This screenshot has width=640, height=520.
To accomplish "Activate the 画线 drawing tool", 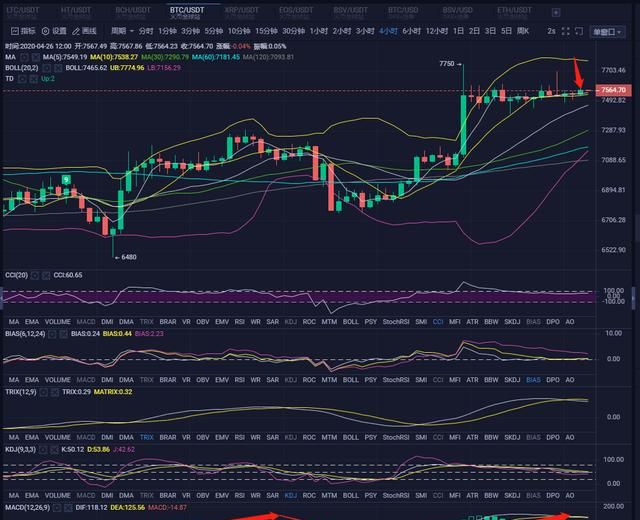I will [x=84, y=31].
